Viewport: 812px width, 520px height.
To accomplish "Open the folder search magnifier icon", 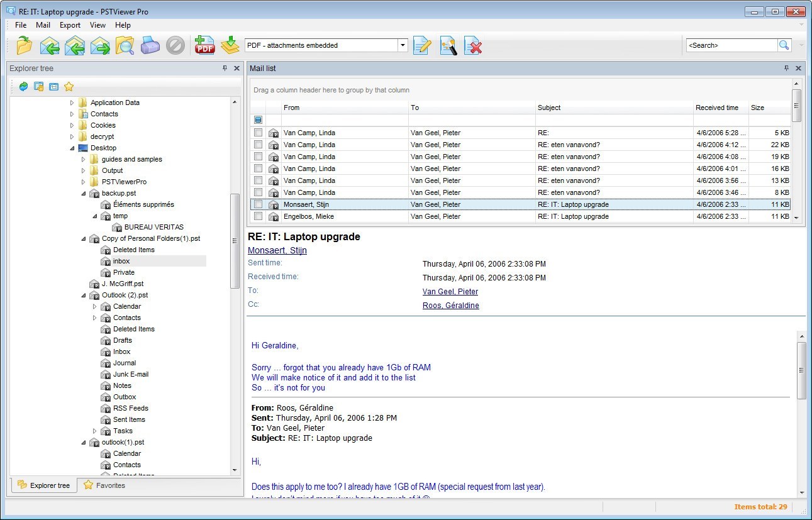I will click(x=125, y=45).
